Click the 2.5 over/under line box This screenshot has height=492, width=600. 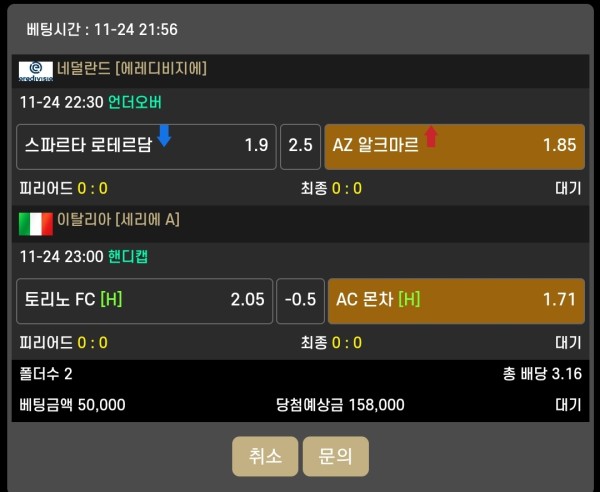300,146
